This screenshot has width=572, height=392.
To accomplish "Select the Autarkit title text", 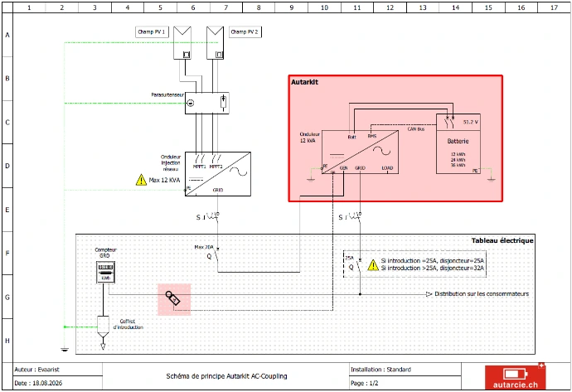I will (304, 82).
